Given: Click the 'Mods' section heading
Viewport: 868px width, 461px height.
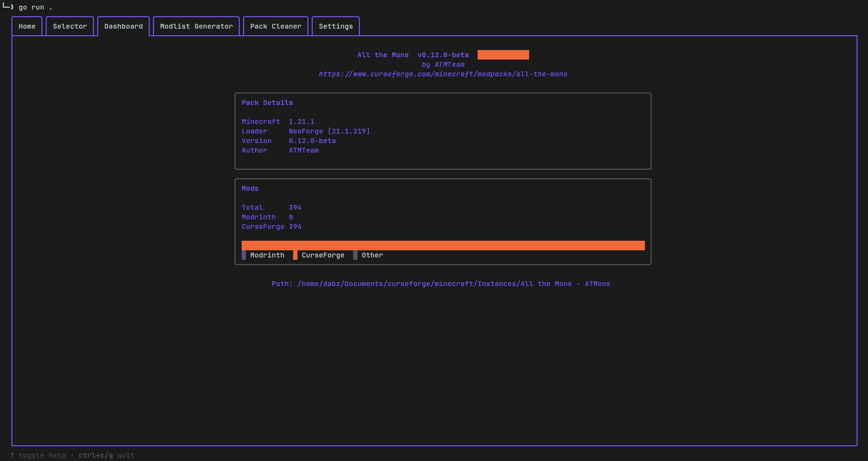Looking at the screenshot, I should (x=250, y=188).
